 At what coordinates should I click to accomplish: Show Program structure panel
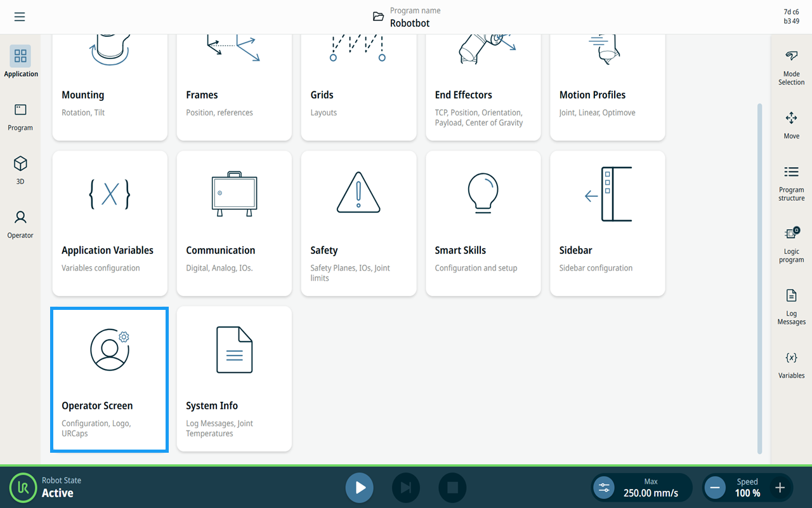point(791,184)
